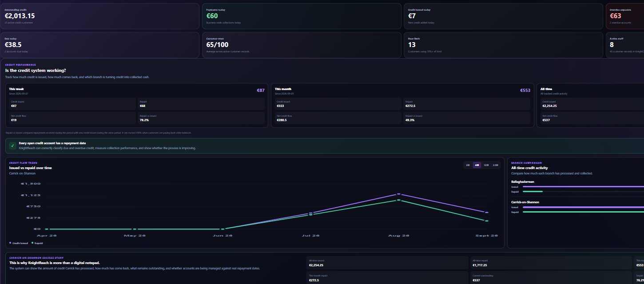Switch chart range to 24M

(x=496, y=165)
